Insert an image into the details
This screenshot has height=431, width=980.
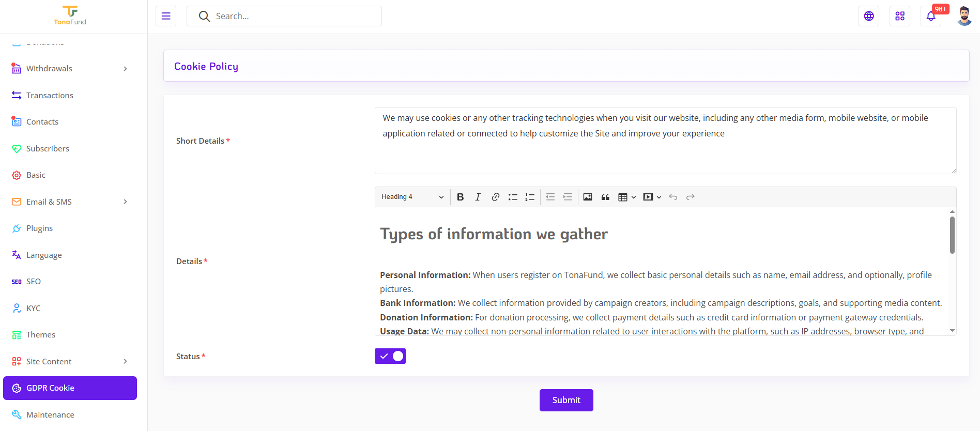click(x=588, y=197)
